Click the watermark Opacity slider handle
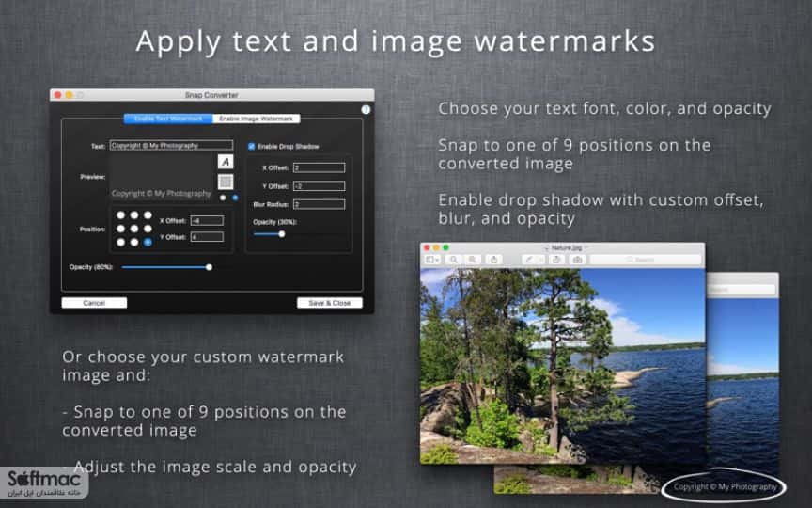This screenshot has height=508, width=812. tap(209, 267)
